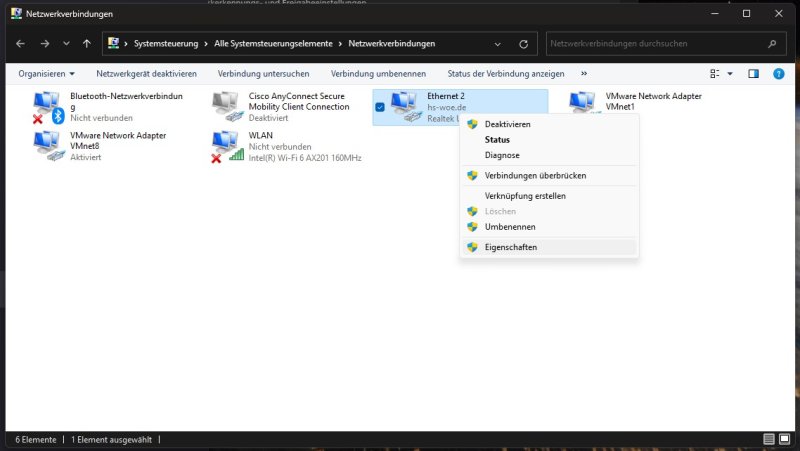Minimize the Netzwerkverbindungen window
800x451 pixels.
click(x=715, y=14)
